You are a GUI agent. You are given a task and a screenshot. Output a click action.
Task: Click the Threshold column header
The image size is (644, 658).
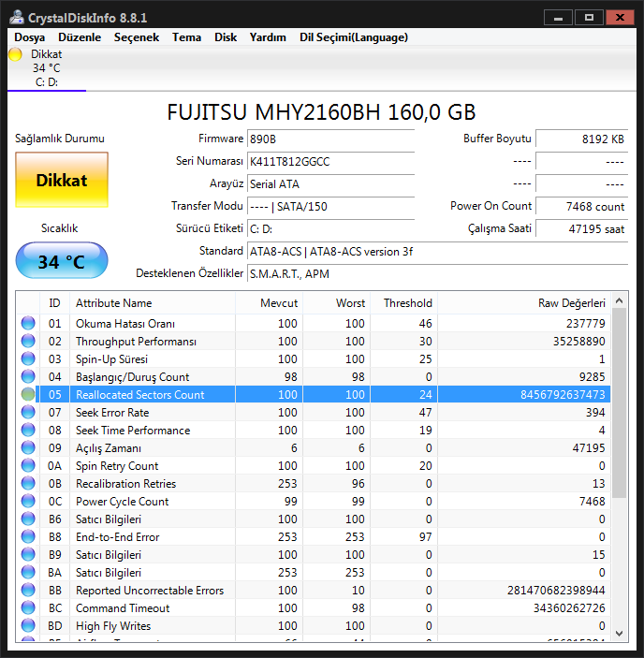pos(404,303)
